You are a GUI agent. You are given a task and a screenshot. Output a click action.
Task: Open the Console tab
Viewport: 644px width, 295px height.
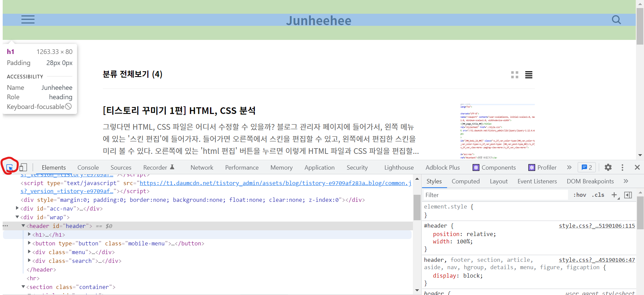point(88,167)
